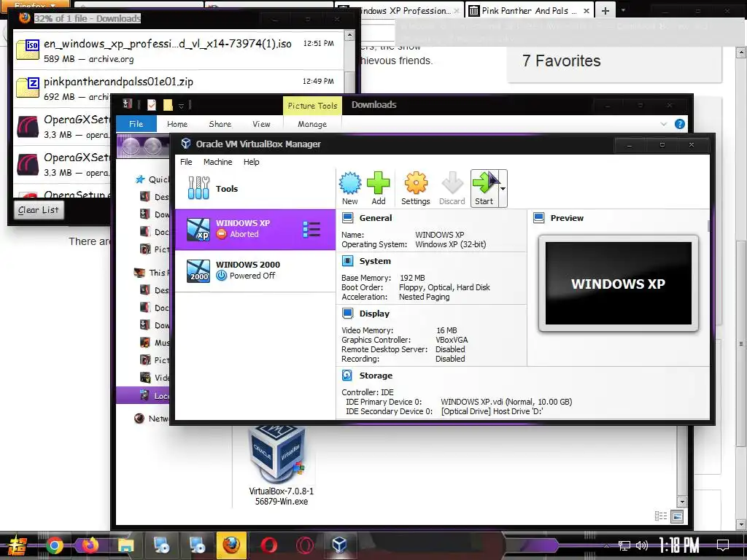Click the Storage section header icon
Image resolution: width=747 pixels, height=560 pixels.
tap(348, 376)
